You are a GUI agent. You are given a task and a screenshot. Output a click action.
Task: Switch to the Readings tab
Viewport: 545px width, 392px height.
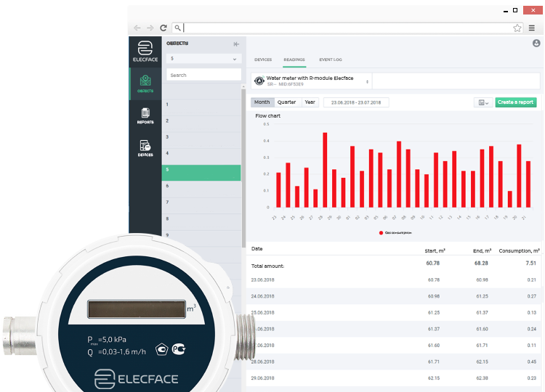(x=294, y=60)
